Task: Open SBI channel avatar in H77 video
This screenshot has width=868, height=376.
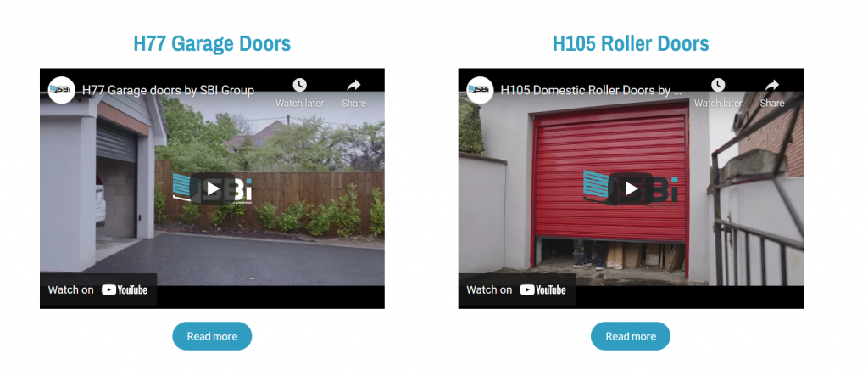Action: 61,90
